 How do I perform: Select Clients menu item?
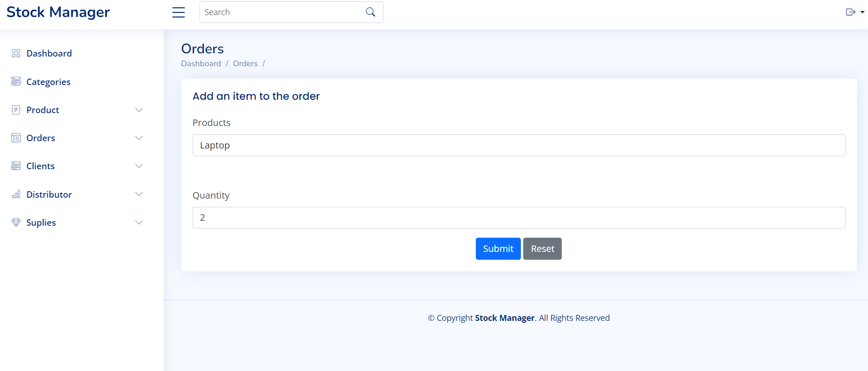point(40,166)
